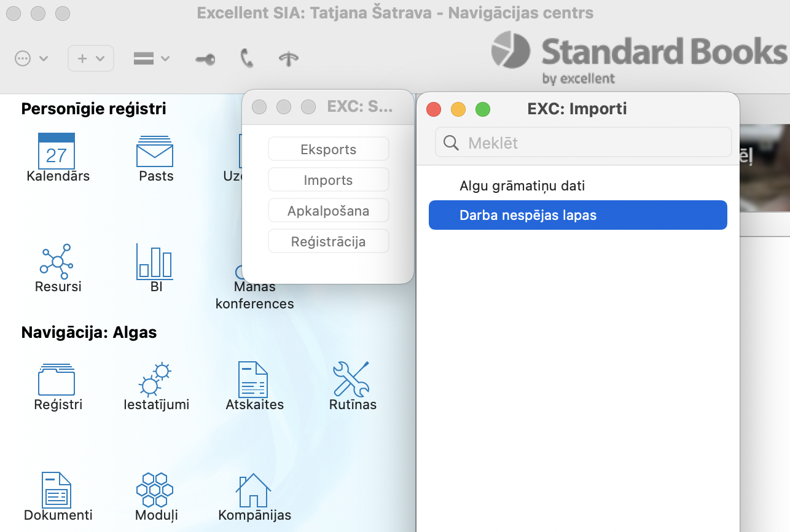Expand the ellipsis menu dropdown

31,58
